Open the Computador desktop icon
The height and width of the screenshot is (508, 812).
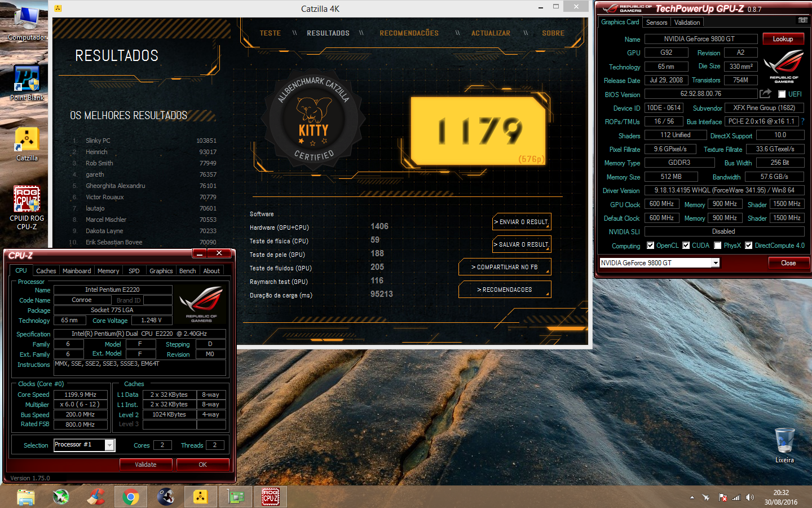point(27,23)
